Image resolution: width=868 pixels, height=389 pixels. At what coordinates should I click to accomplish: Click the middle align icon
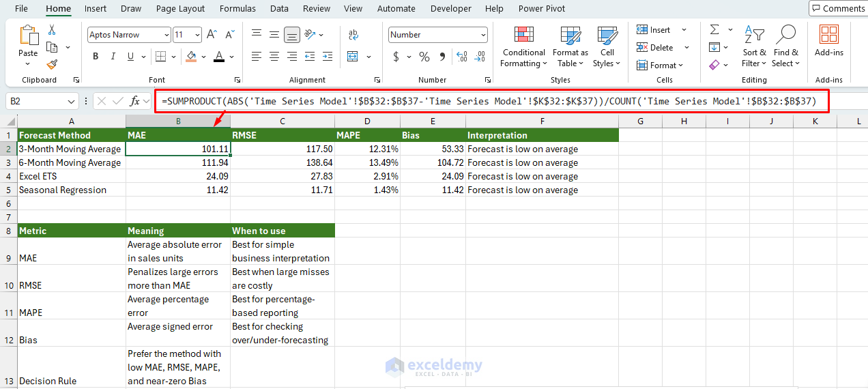(274, 35)
